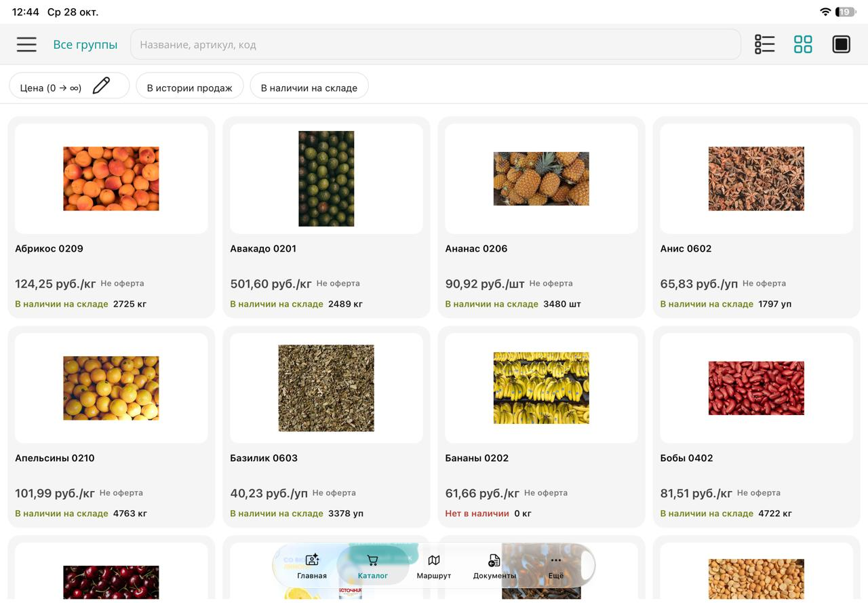Image resolution: width=868 pixels, height=603 pixels.
Task: Switch to list view layout
Action: 764,44
